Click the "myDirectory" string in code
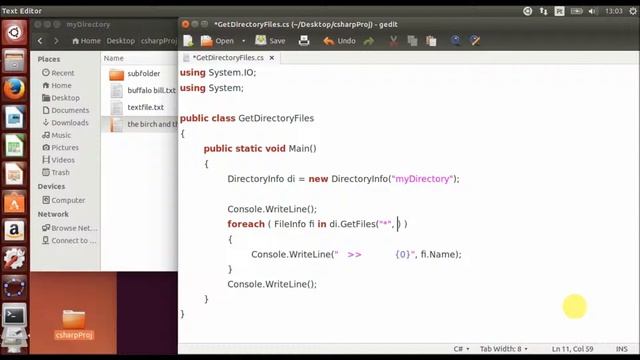Image resolution: width=640 pixels, height=360 pixels. click(422, 179)
